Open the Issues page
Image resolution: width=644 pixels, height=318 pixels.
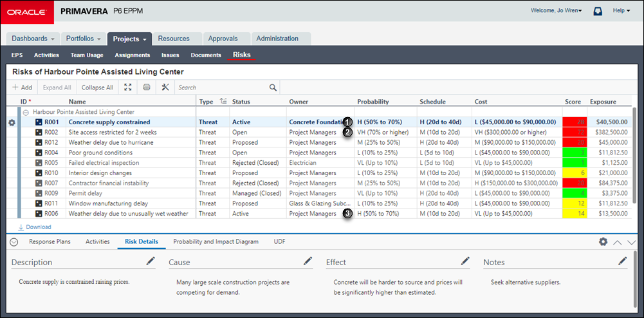[170, 55]
